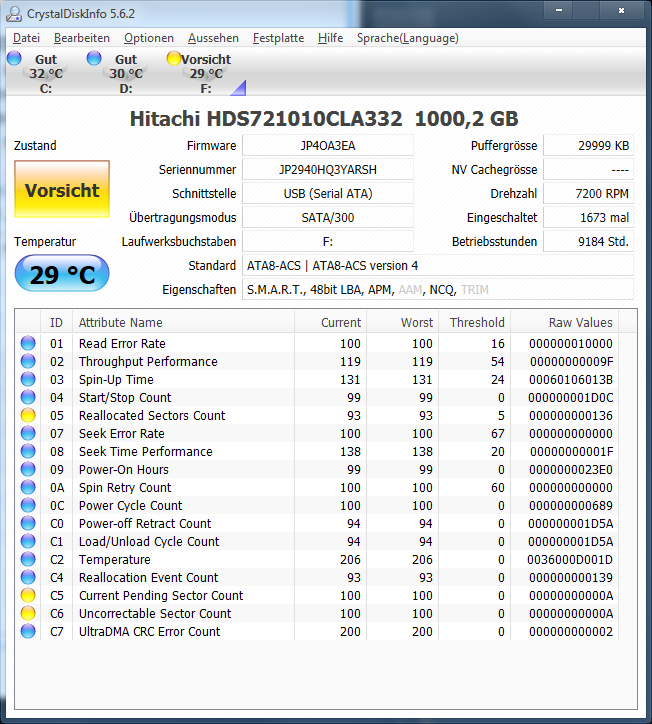The height and width of the screenshot is (724, 652).
Task: Click the Standard field ATA8-ACS version 4
Action: click(438, 265)
